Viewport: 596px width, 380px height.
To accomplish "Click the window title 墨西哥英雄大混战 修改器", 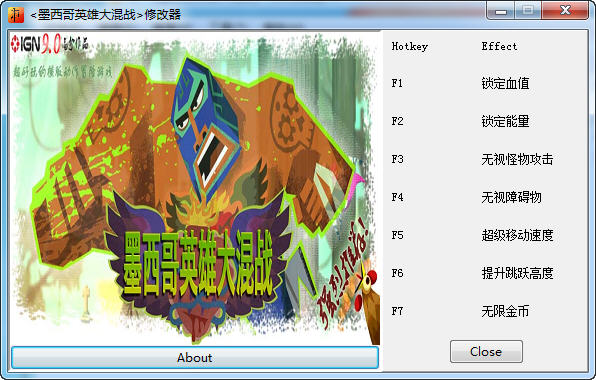I will 105,15.
